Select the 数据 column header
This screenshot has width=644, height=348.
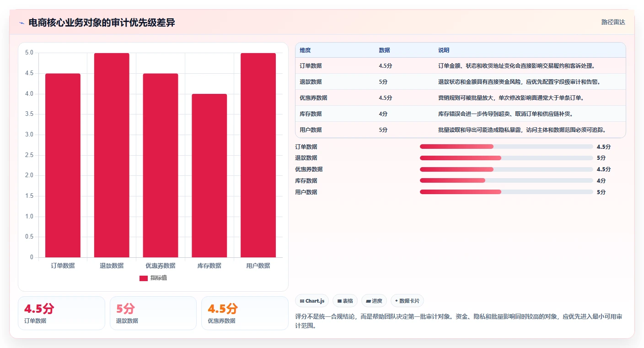[x=384, y=50]
